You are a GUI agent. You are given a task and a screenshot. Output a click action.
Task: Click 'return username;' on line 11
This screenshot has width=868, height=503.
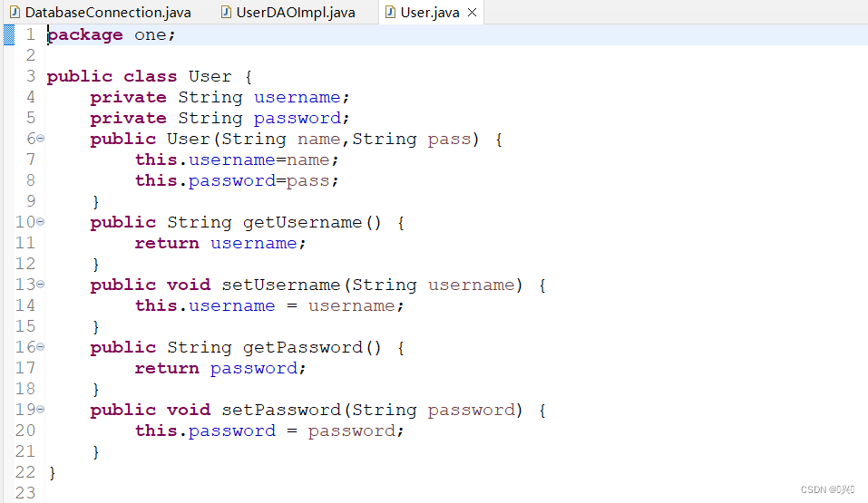(220, 244)
